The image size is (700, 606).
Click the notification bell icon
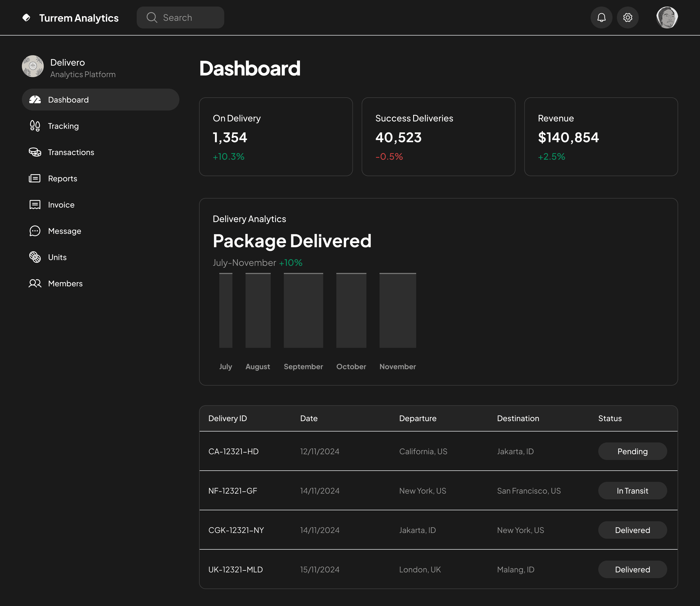coord(601,17)
